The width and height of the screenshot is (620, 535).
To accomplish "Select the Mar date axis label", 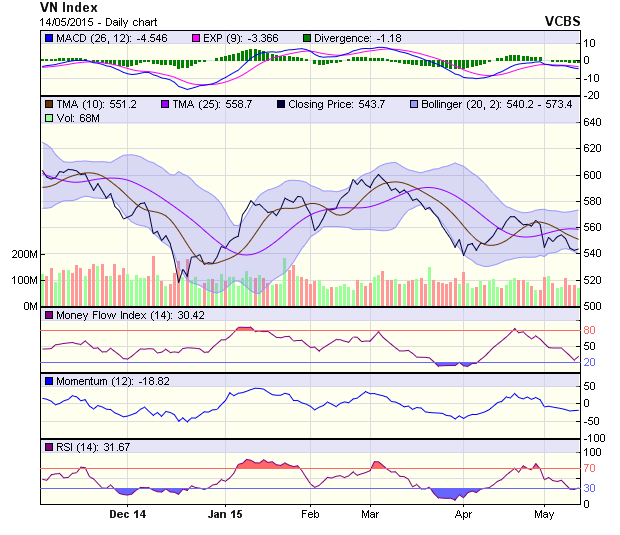I will point(370,514).
